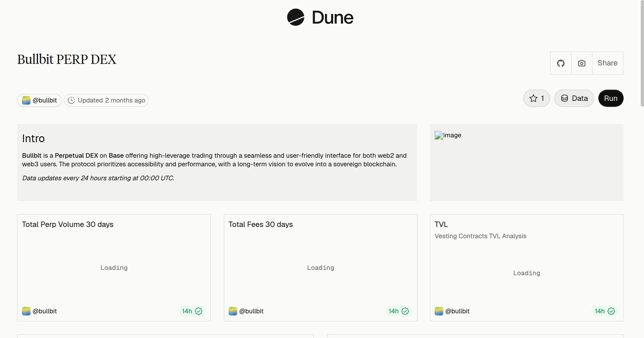
Task: Click the avatar icon on TVL card
Action: [x=439, y=311]
